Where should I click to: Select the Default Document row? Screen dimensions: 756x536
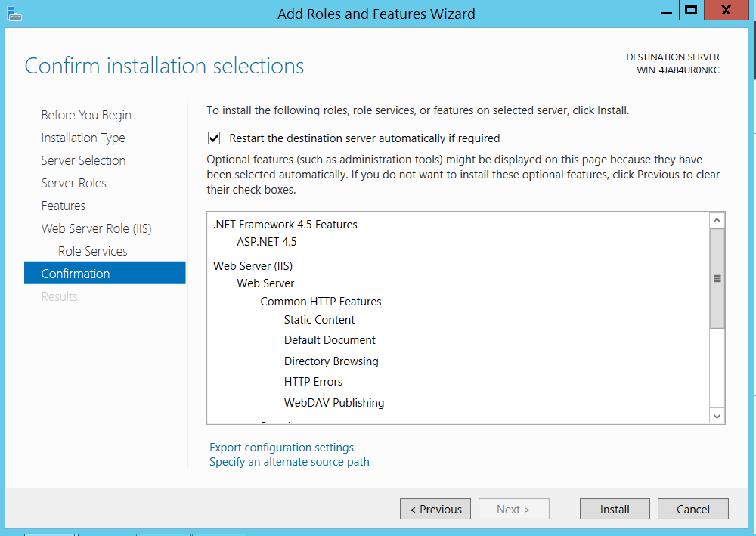pos(330,340)
